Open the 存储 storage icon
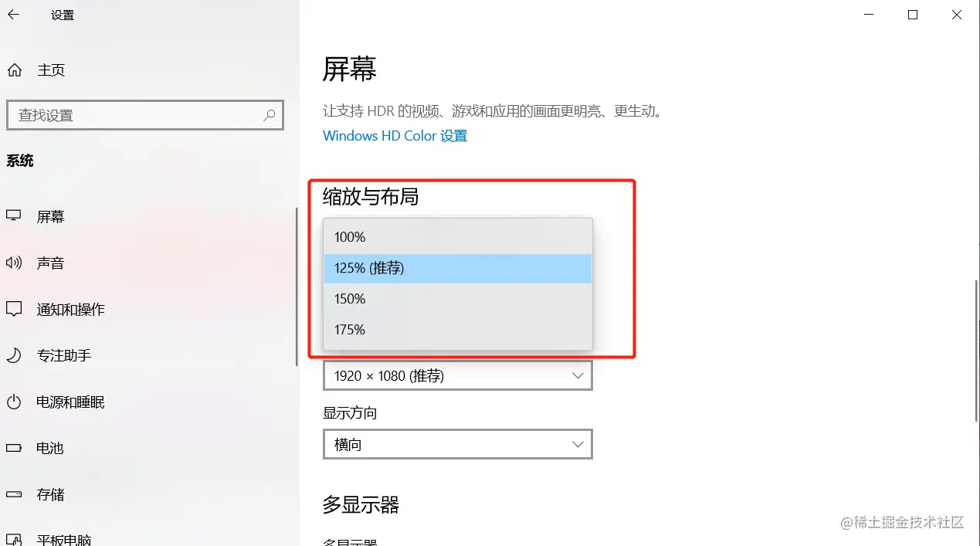The image size is (980, 546). coord(14,494)
